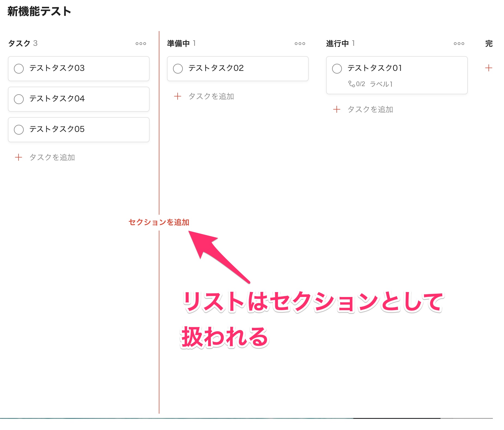Click the horizontal scrollbar at the bottom
This screenshot has height=430, width=504.
(397, 418)
